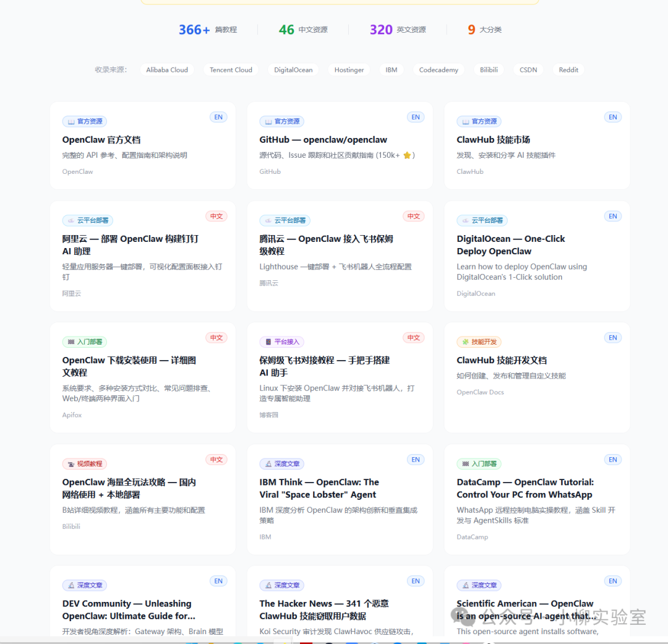
Task: Click the 博客园 source label
Action: pos(269,414)
